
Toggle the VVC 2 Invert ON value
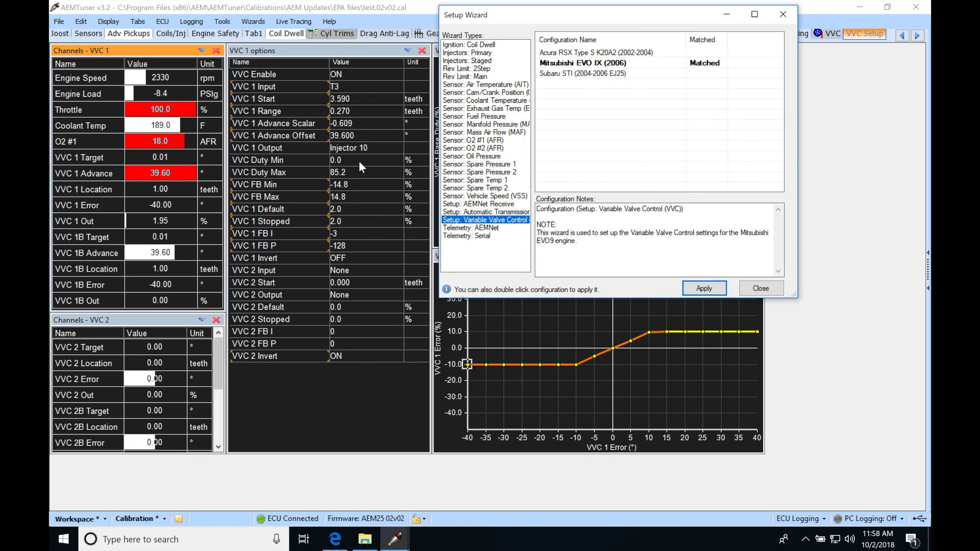[336, 356]
